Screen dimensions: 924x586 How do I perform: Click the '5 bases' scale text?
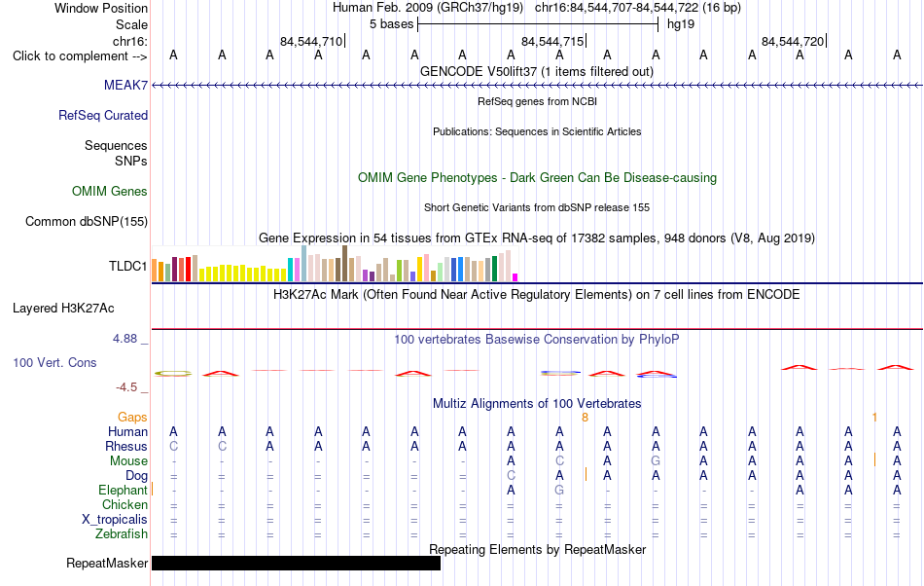[x=391, y=24]
